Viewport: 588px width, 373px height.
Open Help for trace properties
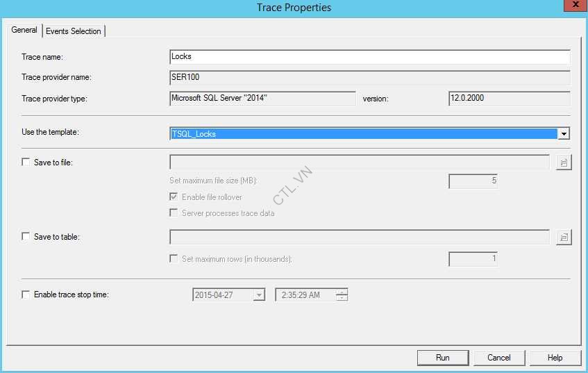pyautogui.click(x=555, y=358)
